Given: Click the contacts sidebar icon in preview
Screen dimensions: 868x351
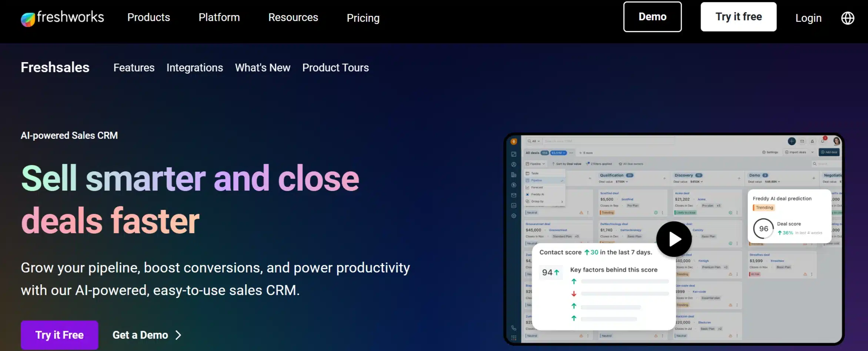Looking at the screenshot, I should click(514, 164).
